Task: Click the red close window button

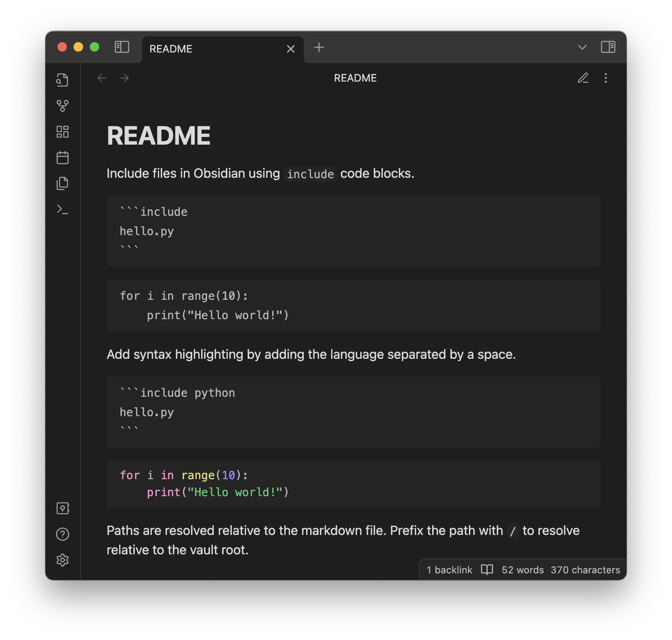Action: pos(62,47)
